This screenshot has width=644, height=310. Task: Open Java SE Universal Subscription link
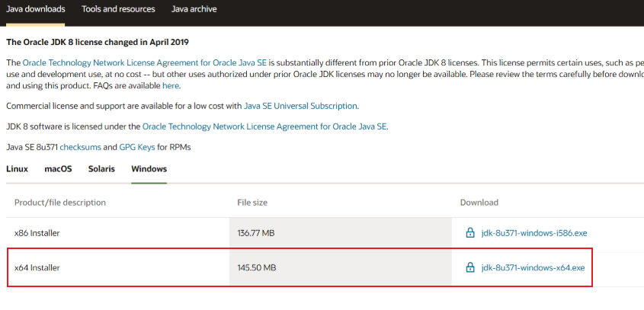300,106
